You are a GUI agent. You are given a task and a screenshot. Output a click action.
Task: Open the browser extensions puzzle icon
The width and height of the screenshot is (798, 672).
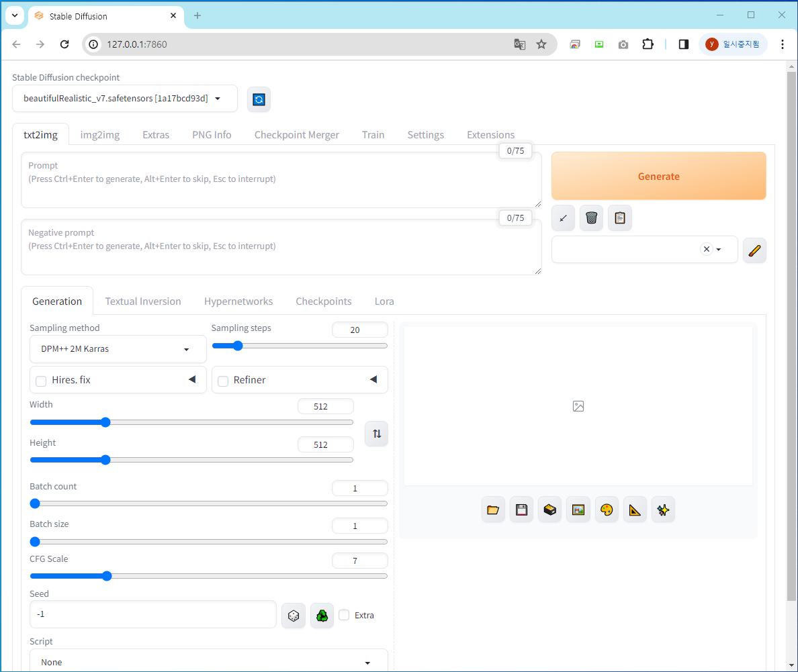[x=648, y=44]
